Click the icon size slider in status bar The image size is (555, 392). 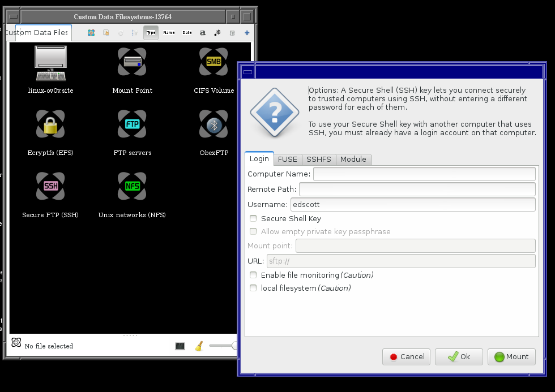pyautogui.click(x=222, y=346)
